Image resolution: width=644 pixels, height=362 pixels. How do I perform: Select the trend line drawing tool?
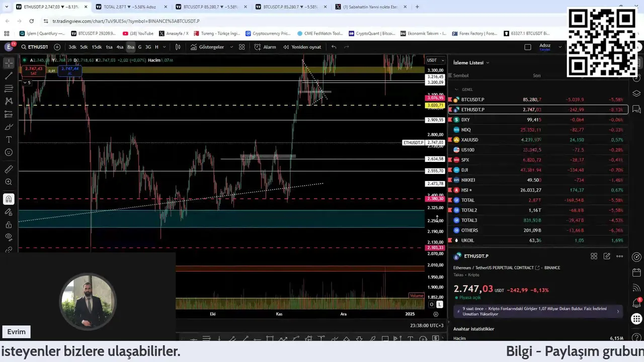click(x=9, y=76)
